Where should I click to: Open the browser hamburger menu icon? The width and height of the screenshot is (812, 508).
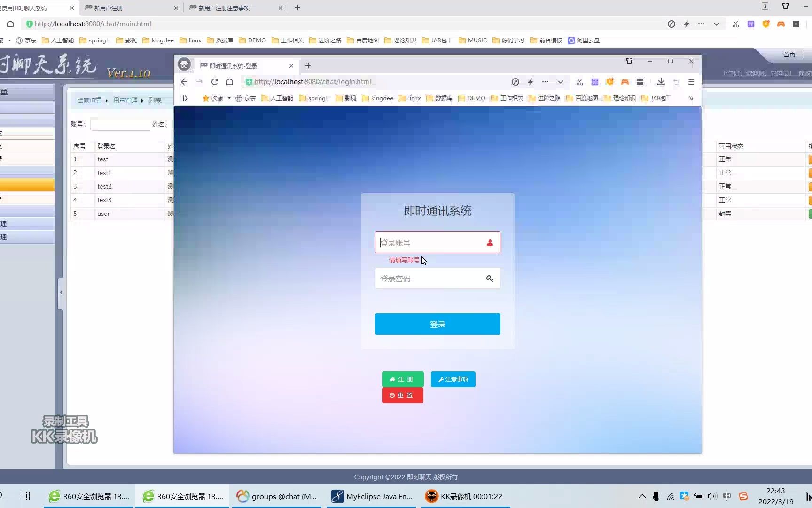pyautogui.click(x=691, y=82)
